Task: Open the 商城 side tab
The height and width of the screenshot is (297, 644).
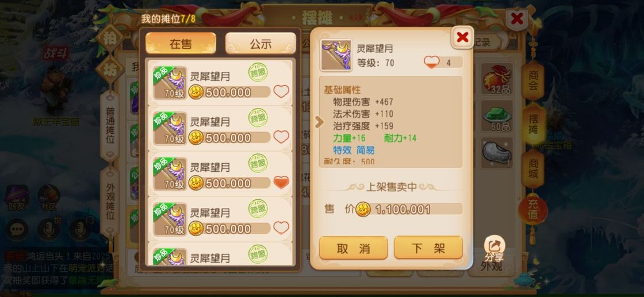Action: click(533, 168)
